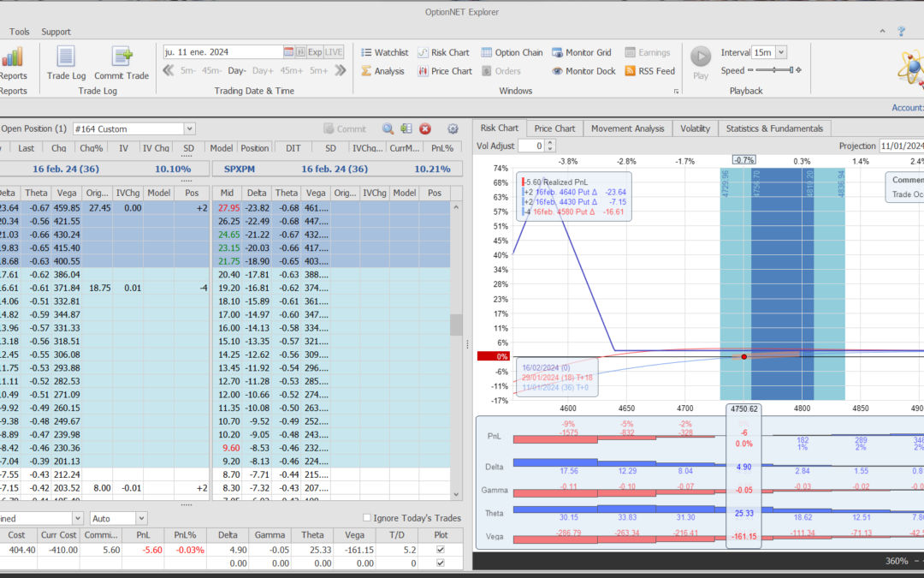Open the Auto dropdown below the chain
This screenshot has width=924, height=578.
click(x=141, y=518)
